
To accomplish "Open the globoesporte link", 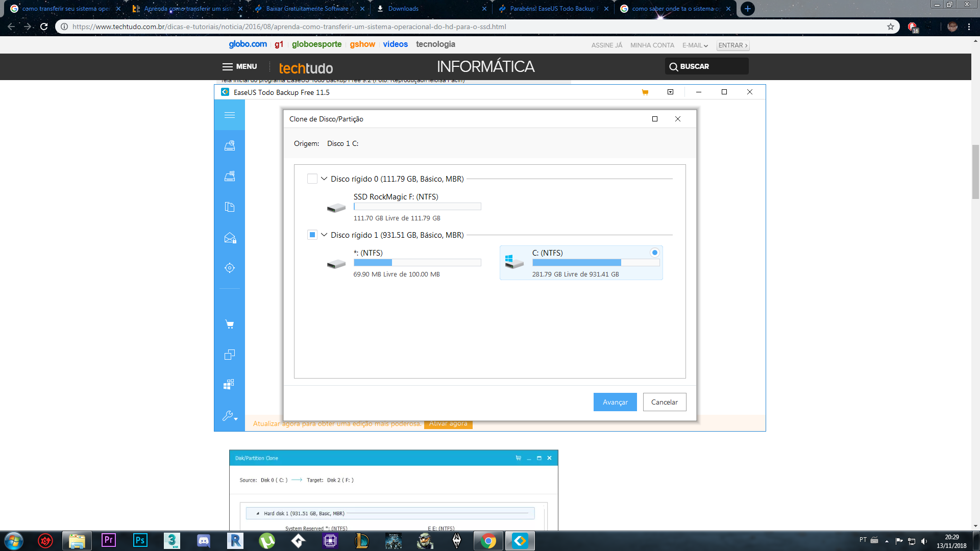I will coord(316,44).
